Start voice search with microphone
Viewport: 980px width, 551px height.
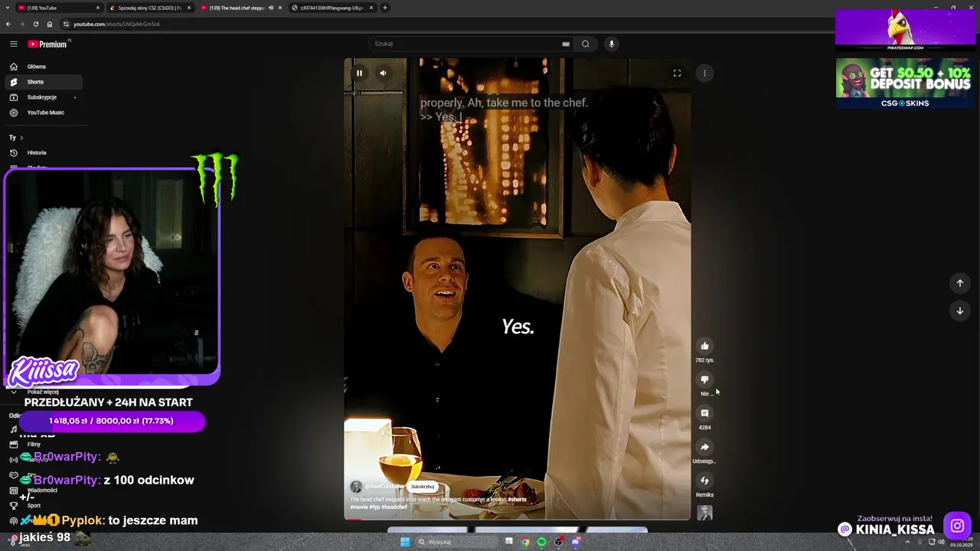click(x=611, y=44)
